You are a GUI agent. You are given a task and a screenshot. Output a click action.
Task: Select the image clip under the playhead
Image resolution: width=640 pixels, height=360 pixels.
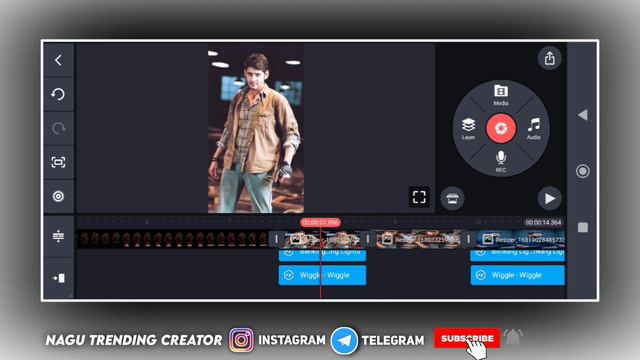pos(322,239)
